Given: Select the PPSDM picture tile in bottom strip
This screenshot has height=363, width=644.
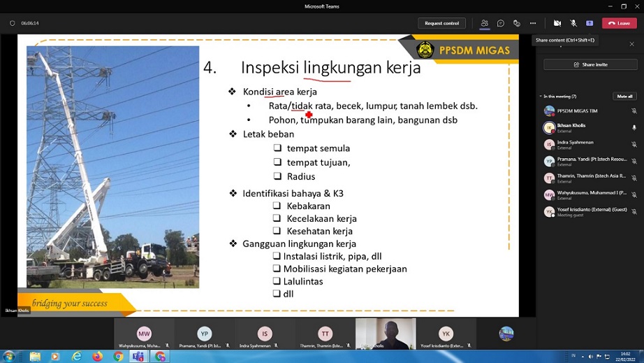Looking at the screenshot, I should click(x=506, y=334).
